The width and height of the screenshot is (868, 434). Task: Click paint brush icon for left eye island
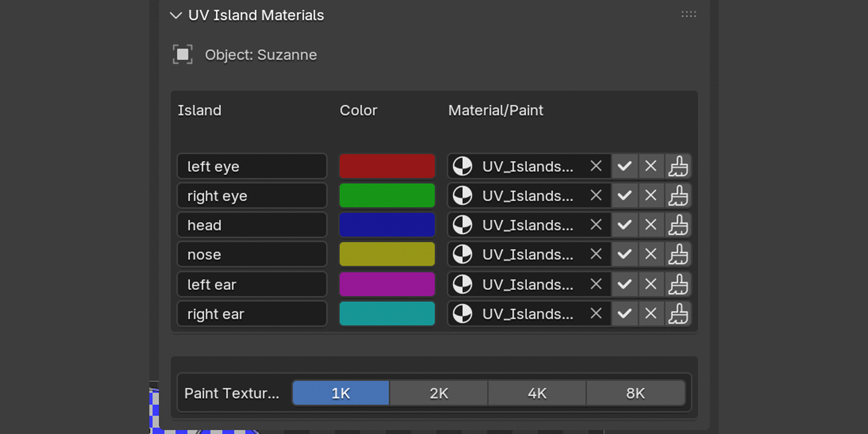point(678,166)
